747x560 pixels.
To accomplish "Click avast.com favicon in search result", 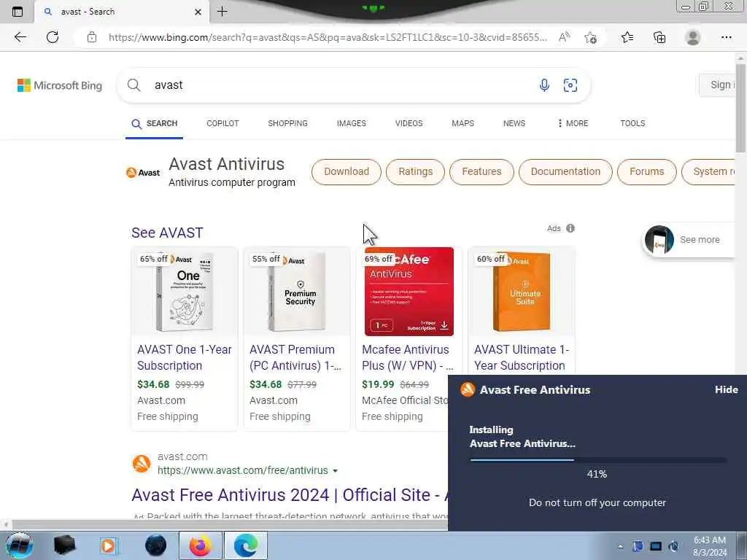I will pos(142,463).
